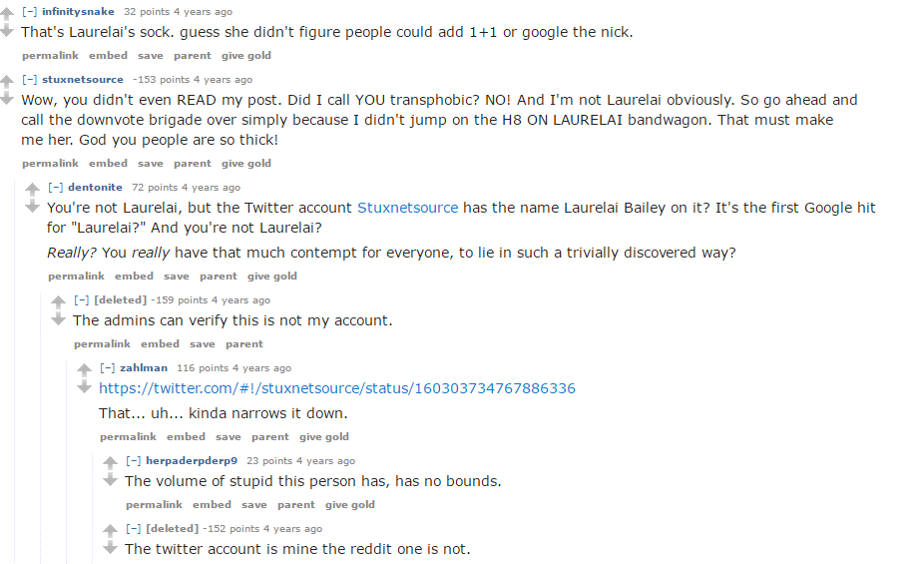The height and width of the screenshot is (564, 924).
Task: Open the twitter.com status link
Action: tap(337, 388)
